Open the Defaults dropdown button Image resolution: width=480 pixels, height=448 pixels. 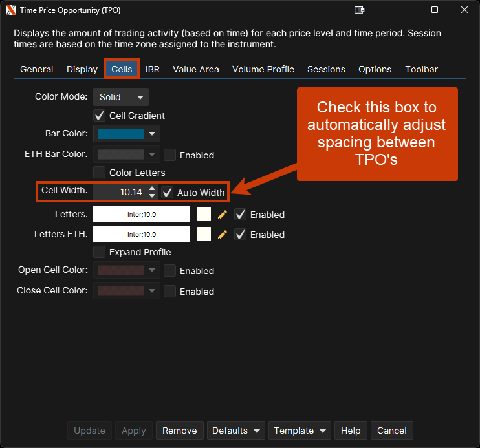(x=236, y=431)
